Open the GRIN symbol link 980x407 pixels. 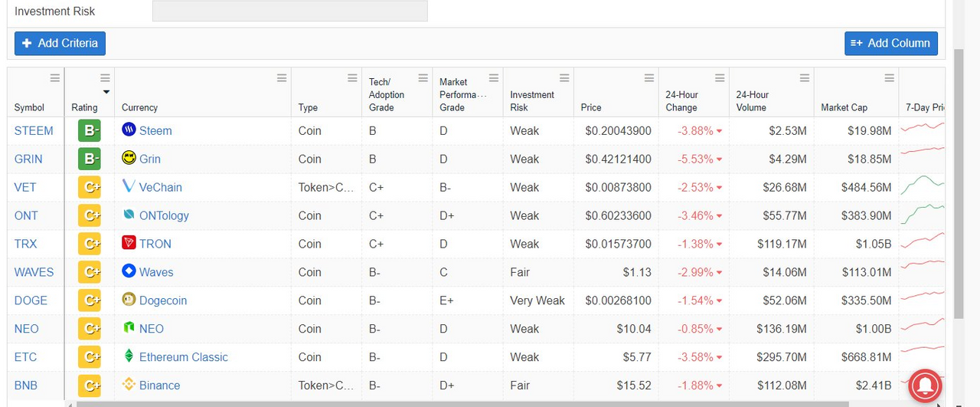[x=28, y=159]
